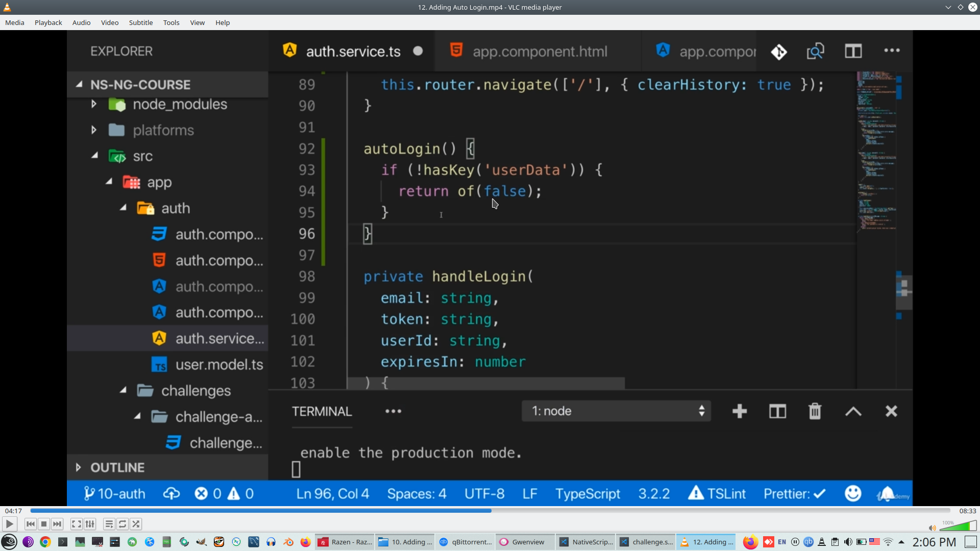Skip to next media track
Screen dimensions: 980x551
(57, 524)
